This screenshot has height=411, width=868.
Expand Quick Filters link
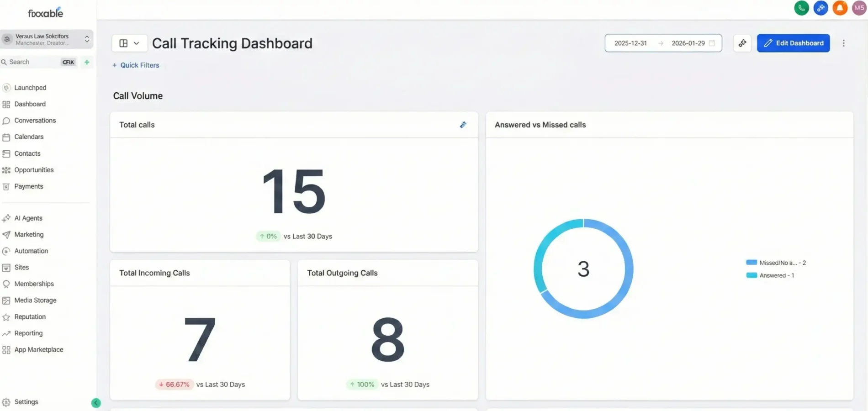(x=136, y=65)
